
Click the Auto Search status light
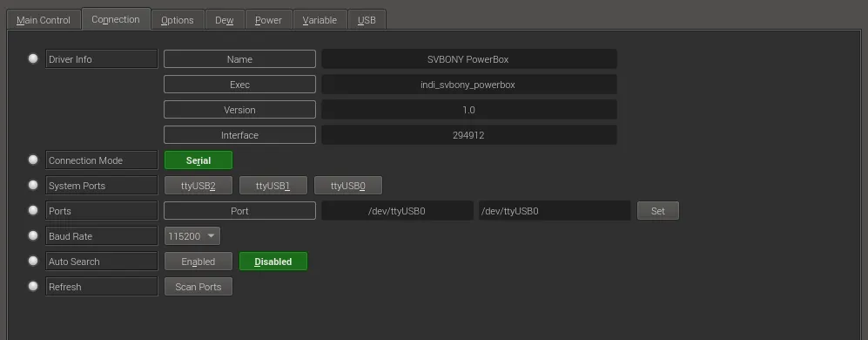coord(33,261)
